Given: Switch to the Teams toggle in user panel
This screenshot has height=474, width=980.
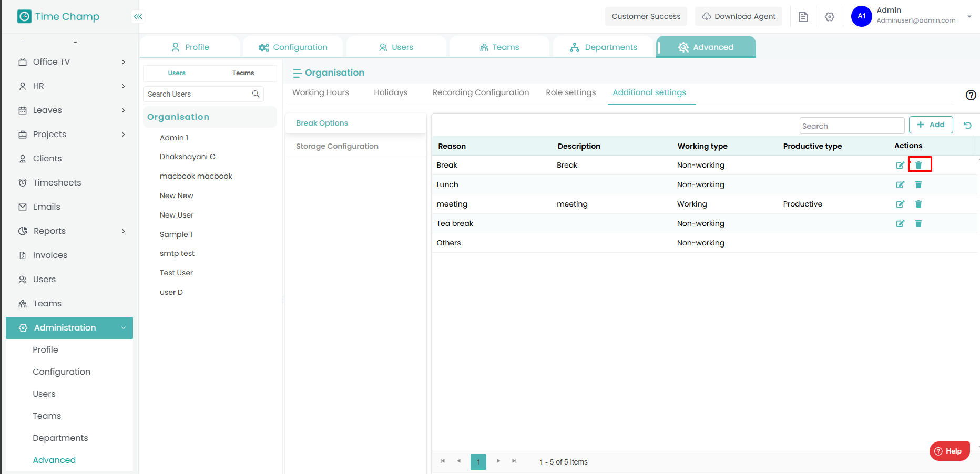Looking at the screenshot, I should (x=243, y=73).
